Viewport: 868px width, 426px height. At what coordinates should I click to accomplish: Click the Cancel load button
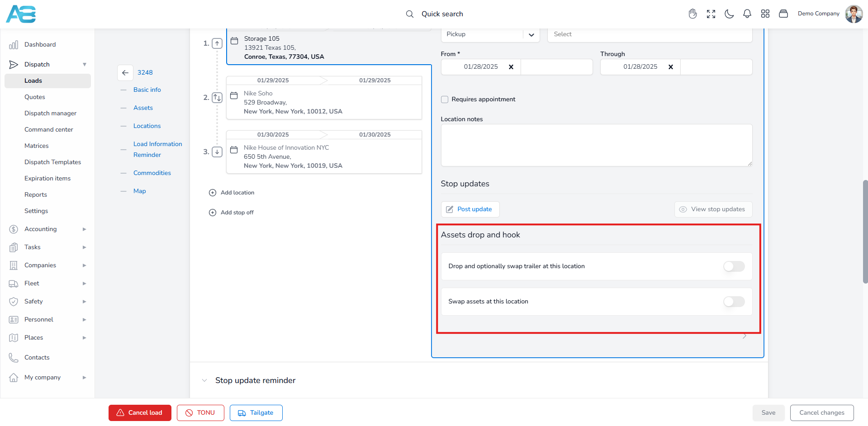coord(140,413)
